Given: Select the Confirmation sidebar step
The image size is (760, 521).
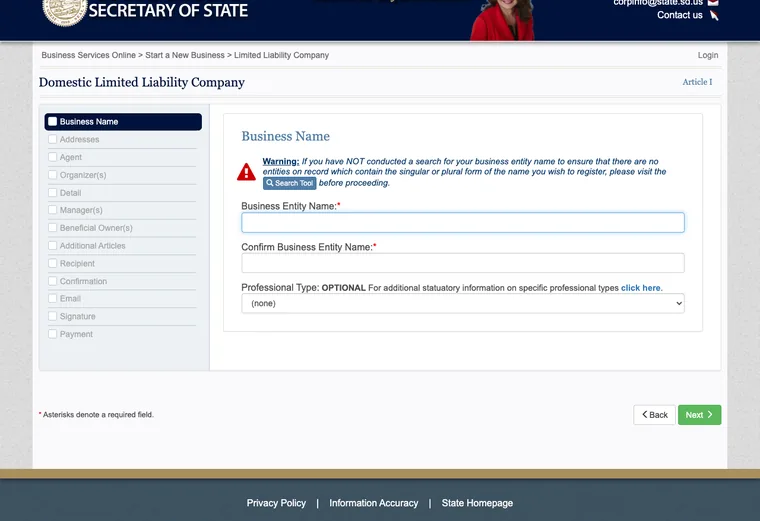Looking at the screenshot, I should click(123, 281).
